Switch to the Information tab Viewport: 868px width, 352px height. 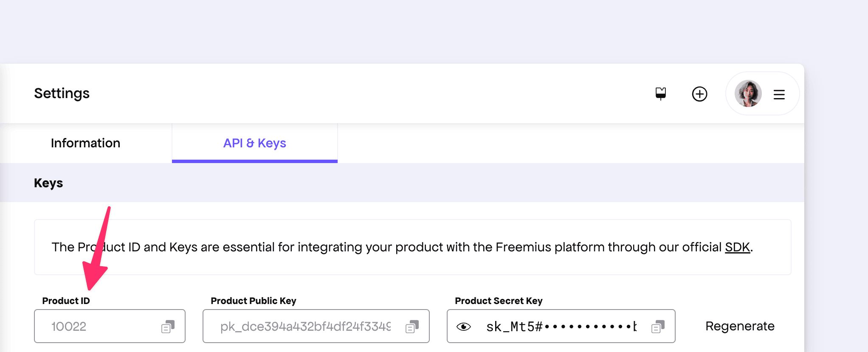[x=85, y=143]
